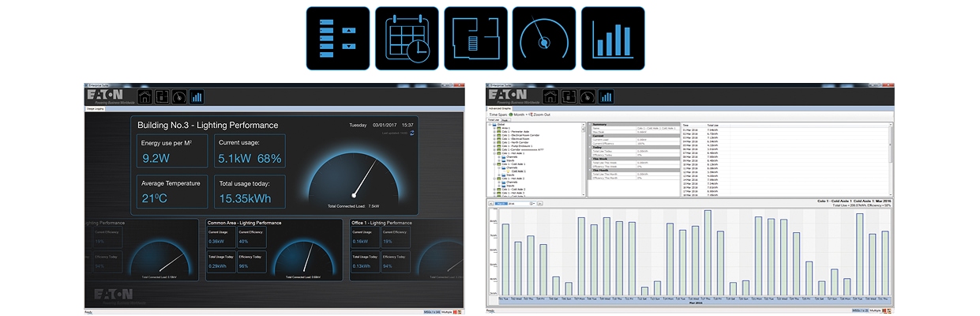Click status bar alert icon in graphs window

(884, 311)
